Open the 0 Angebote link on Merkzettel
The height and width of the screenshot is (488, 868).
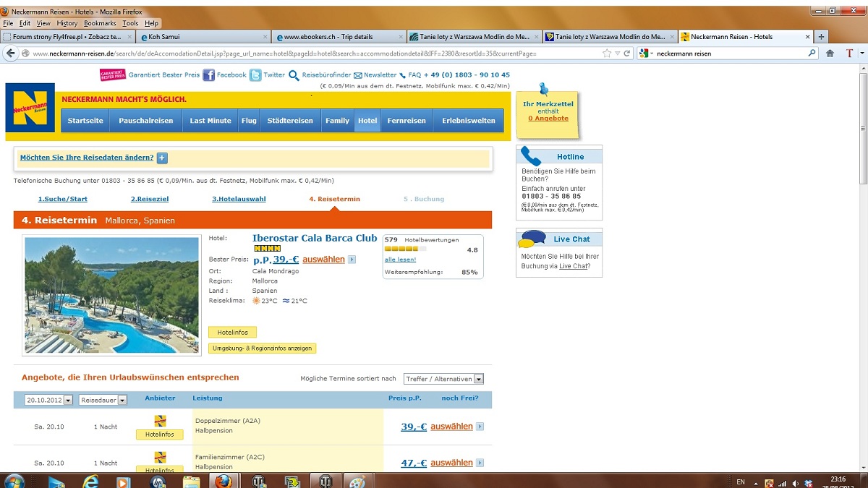[548, 118]
